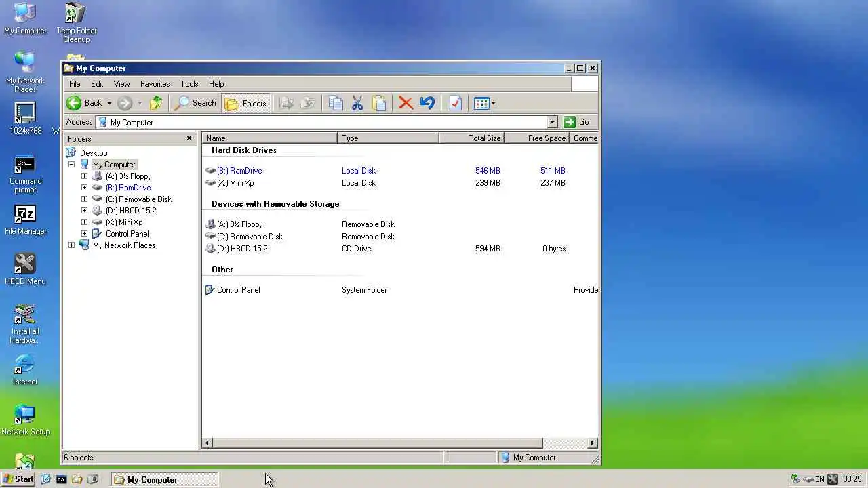Click Install all Hardware desktop icon
Screen dimensions: 868x488
coord(25,324)
